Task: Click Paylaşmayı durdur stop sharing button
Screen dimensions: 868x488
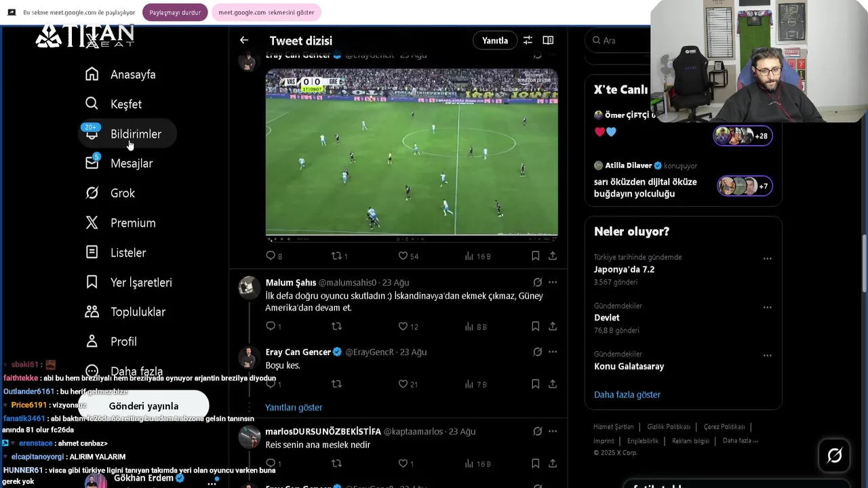Action: (x=175, y=12)
